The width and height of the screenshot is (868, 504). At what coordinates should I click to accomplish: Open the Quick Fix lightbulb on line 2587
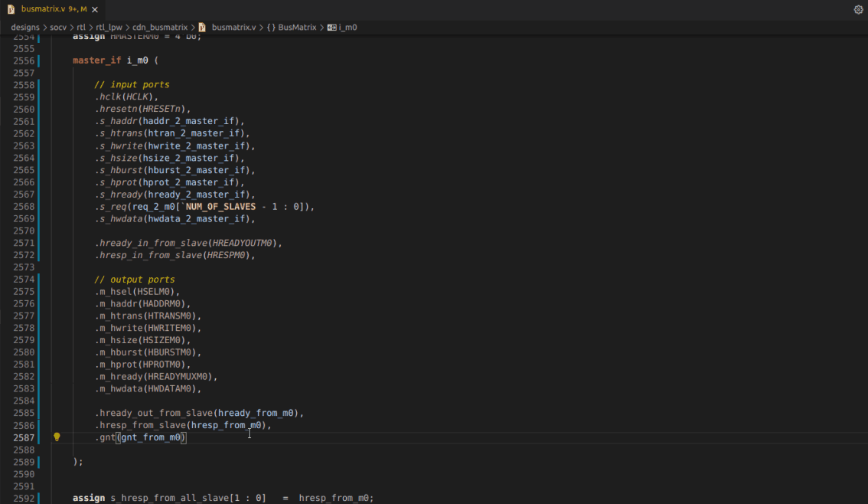tap(57, 437)
